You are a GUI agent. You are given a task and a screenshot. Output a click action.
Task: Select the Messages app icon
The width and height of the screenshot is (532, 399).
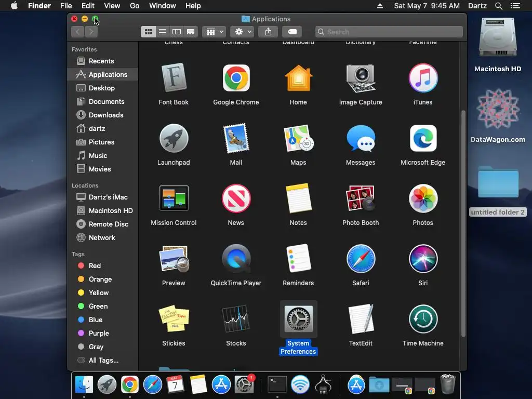361,138
